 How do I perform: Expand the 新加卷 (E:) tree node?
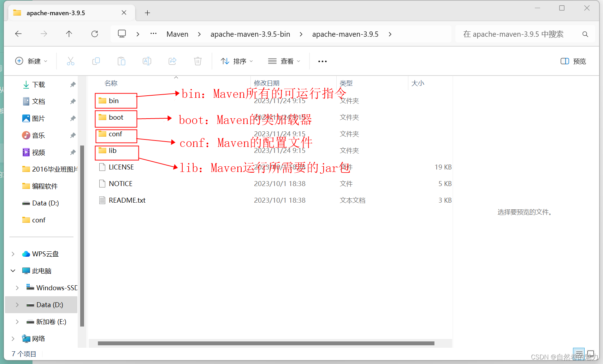coord(17,322)
